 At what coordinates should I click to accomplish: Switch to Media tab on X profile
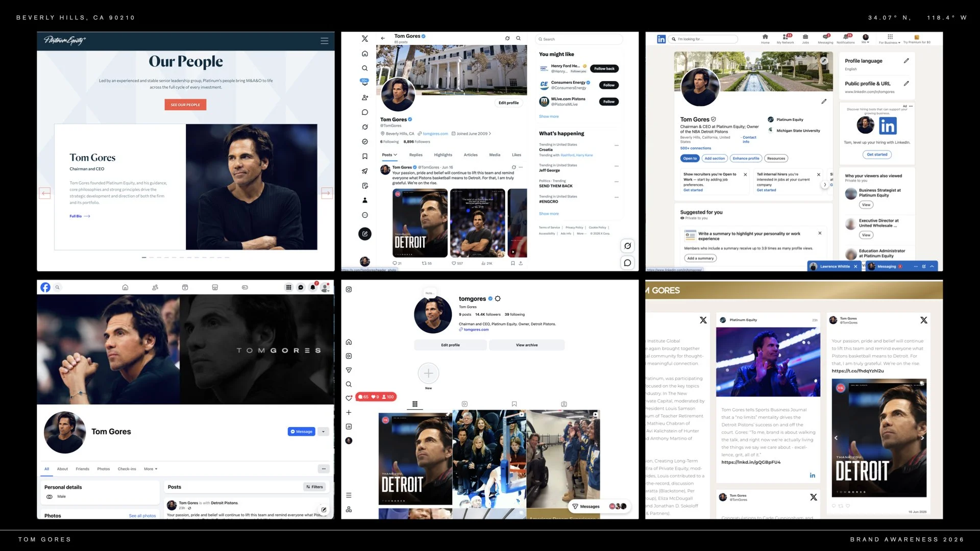[x=495, y=155]
